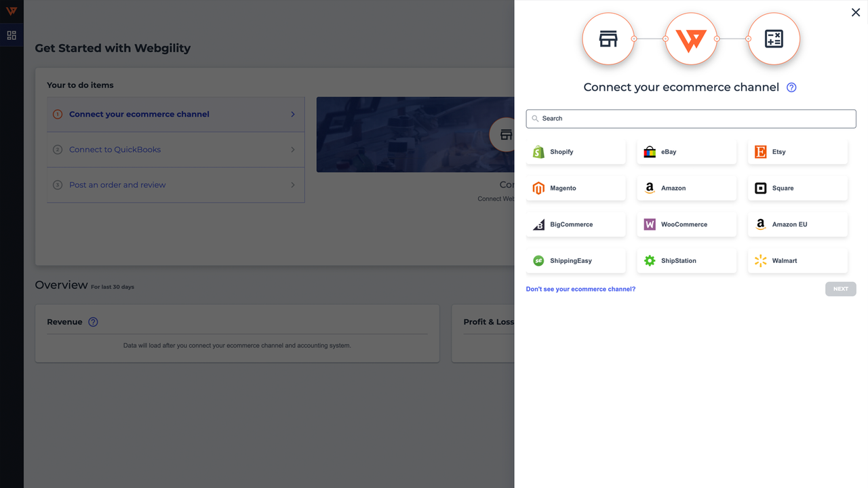Select the WooCommerce channel
Viewport: 868px width, 488px height.
point(650,224)
